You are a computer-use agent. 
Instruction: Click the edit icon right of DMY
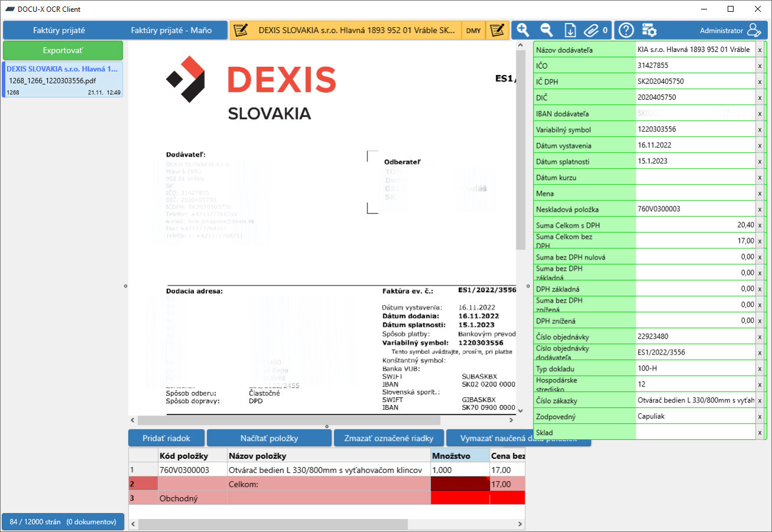coord(498,30)
